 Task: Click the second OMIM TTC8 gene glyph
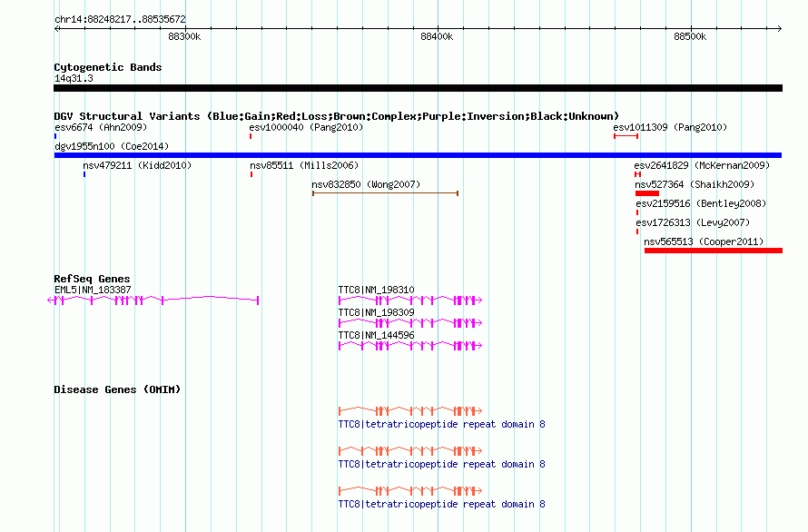(410, 450)
